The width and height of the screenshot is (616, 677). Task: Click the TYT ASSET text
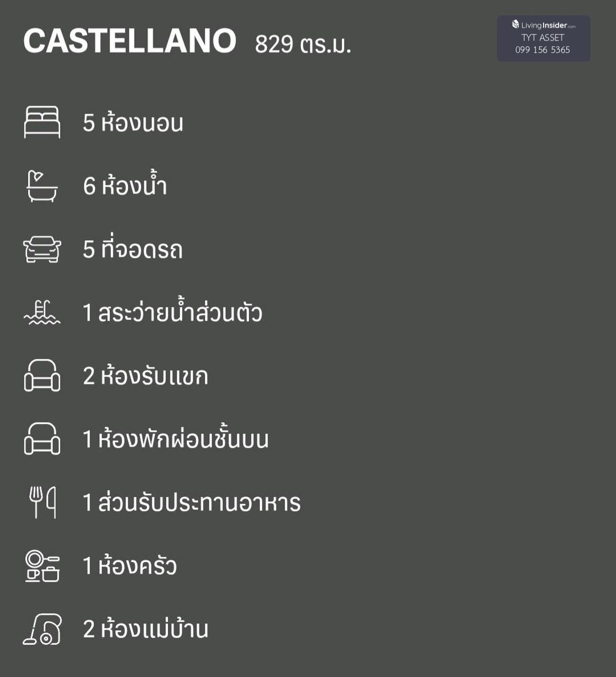point(543,37)
